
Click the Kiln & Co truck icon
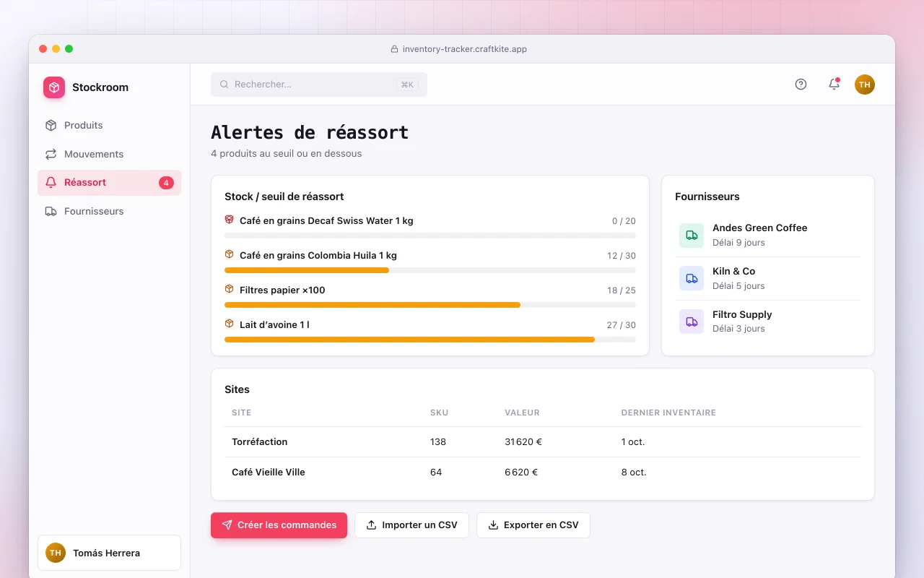tap(692, 278)
